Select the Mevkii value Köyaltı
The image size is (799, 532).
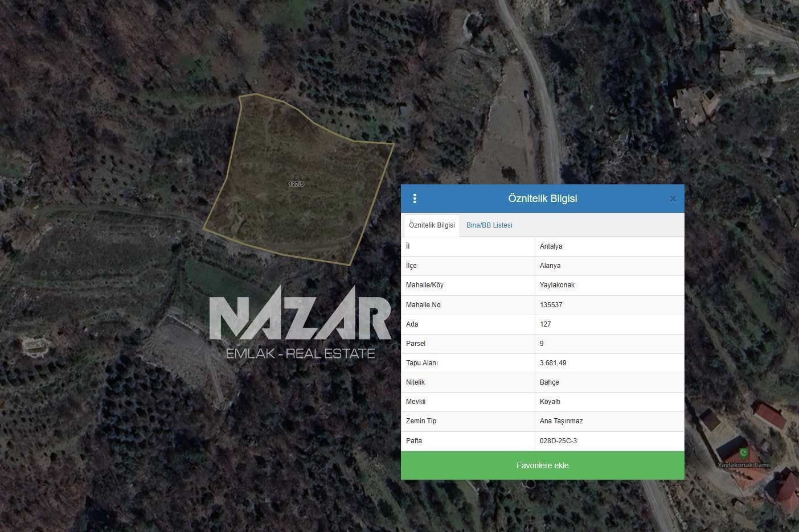pyautogui.click(x=550, y=402)
